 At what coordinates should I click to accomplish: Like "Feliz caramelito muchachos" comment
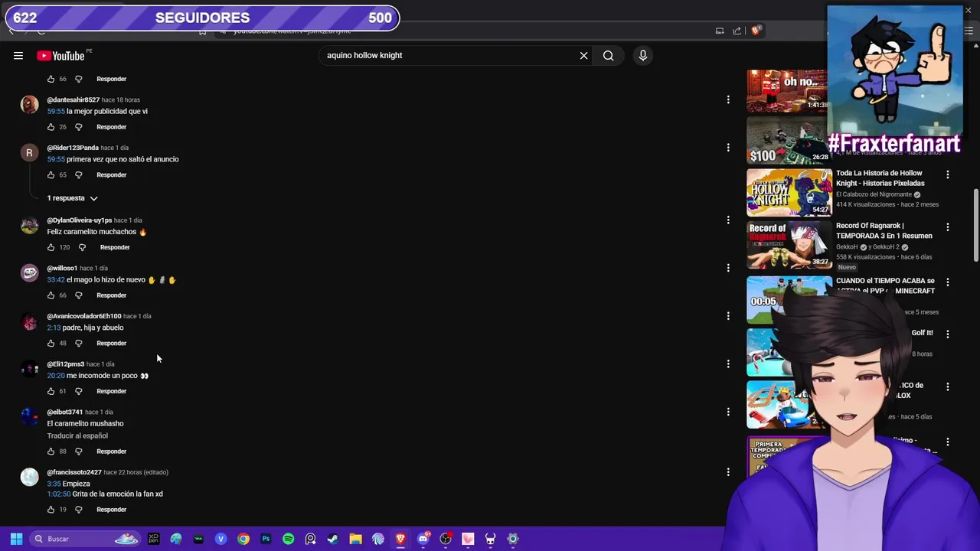pyautogui.click(x=51, y=247)
